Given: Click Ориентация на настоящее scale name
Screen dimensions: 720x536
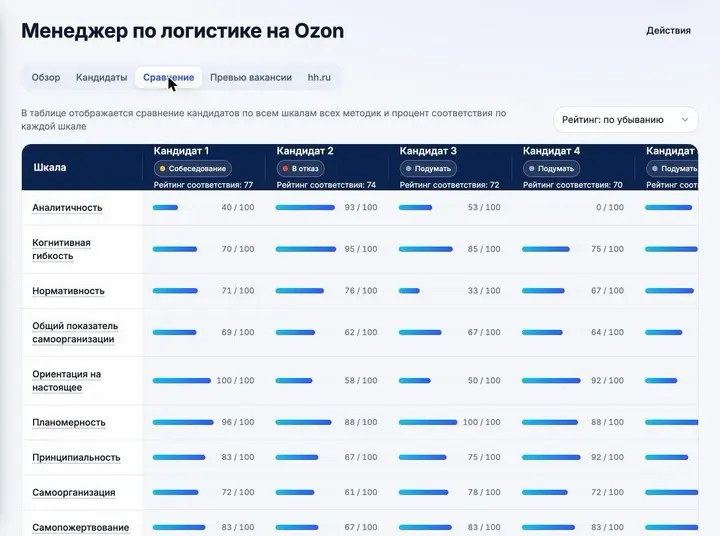Looking at the screenshot, I should click(x=67, y=381).
